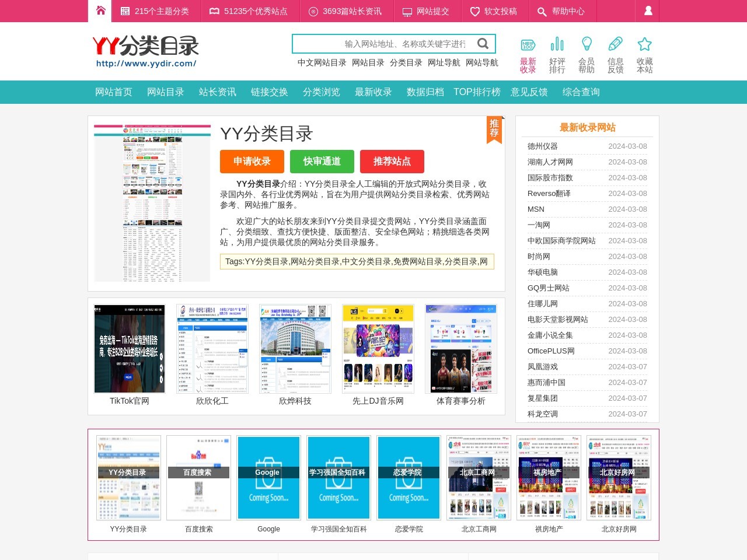Click the home icon in the top bar
Screen dimensions: 747x560
100,10
